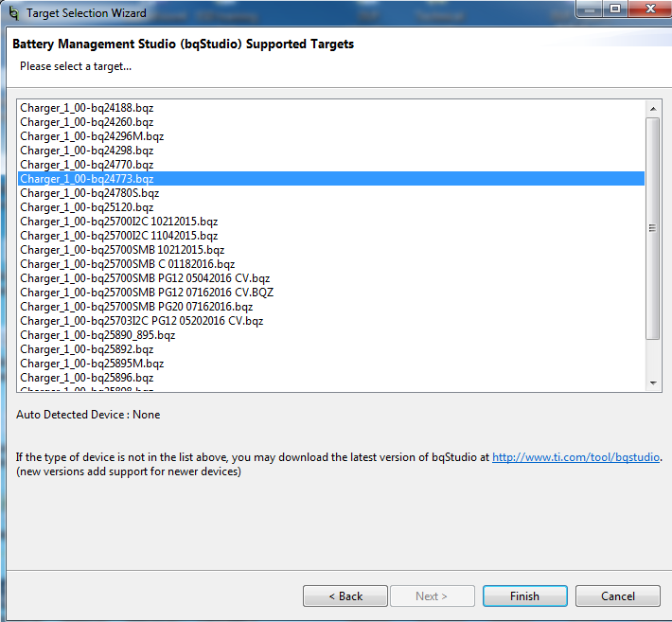Choose Charger_1_00-bq25120.bqz from list

(86, 207)
